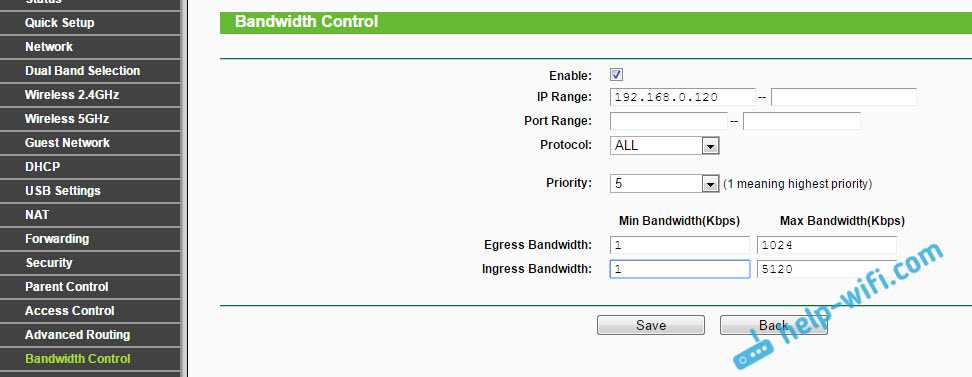Select the ending IP Range field
Screen dimensions: 972x377
click(x=844, y=97)
